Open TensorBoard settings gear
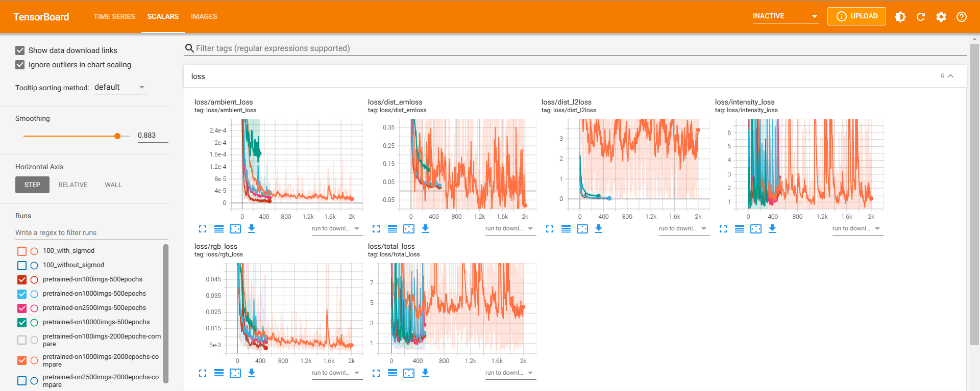Viewport: 980px width, 391px height. tap(941, 17)
